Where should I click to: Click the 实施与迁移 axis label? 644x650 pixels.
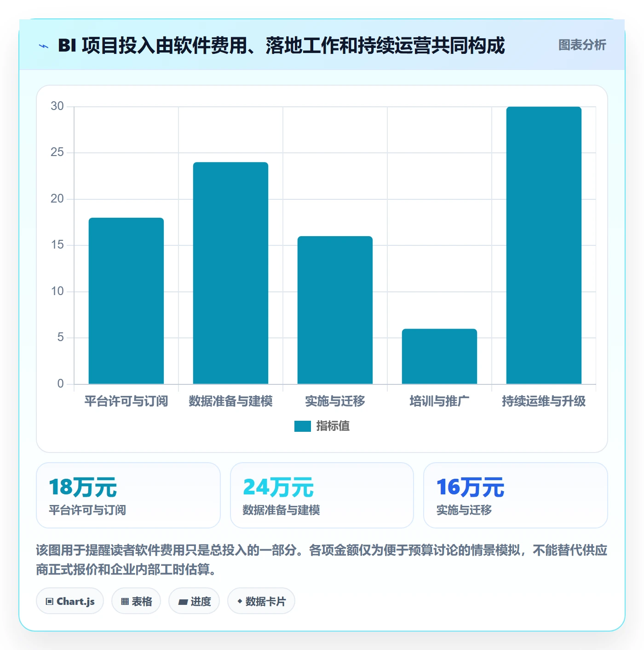pos(335,401)
